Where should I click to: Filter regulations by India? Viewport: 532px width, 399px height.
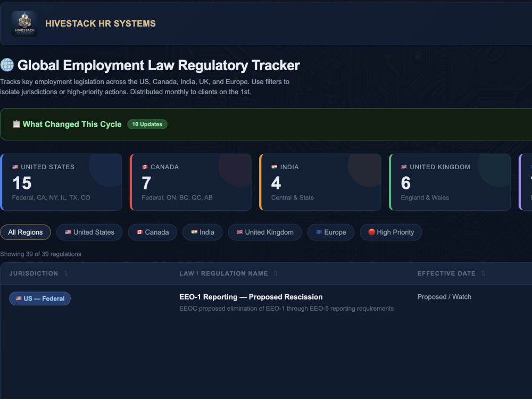203,232
